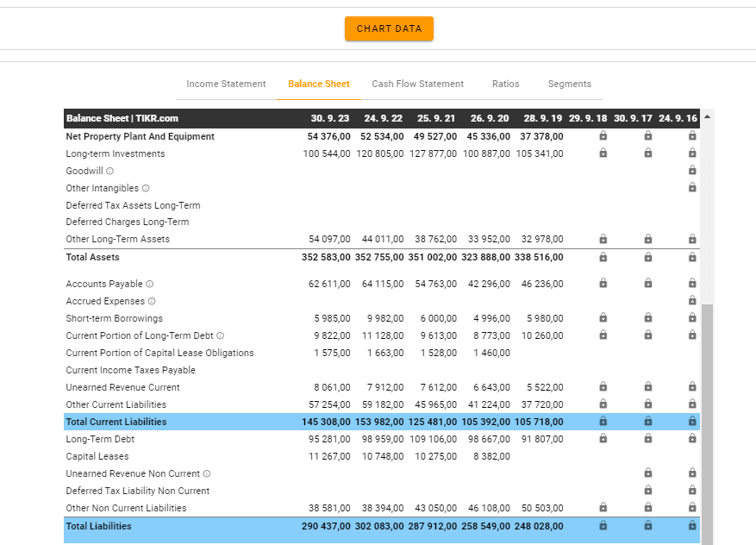Select the Total Assets row label
The image size is (756, 545).
[x=93, y=257]
